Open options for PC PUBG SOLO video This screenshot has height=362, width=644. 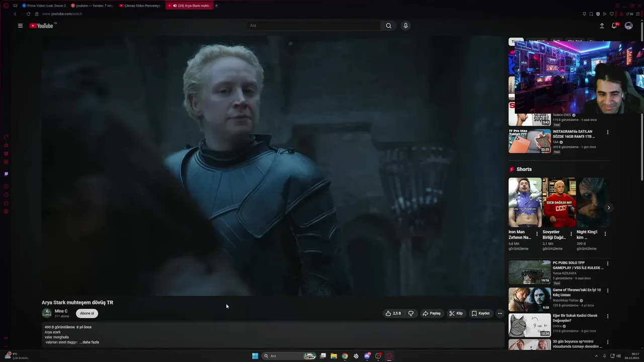coord(607,263)
